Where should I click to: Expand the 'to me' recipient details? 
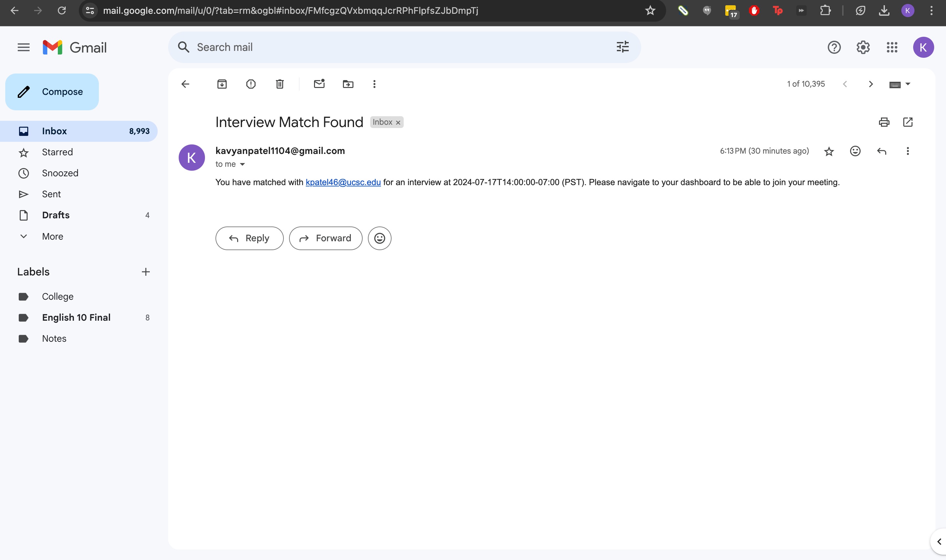[242, 164]
